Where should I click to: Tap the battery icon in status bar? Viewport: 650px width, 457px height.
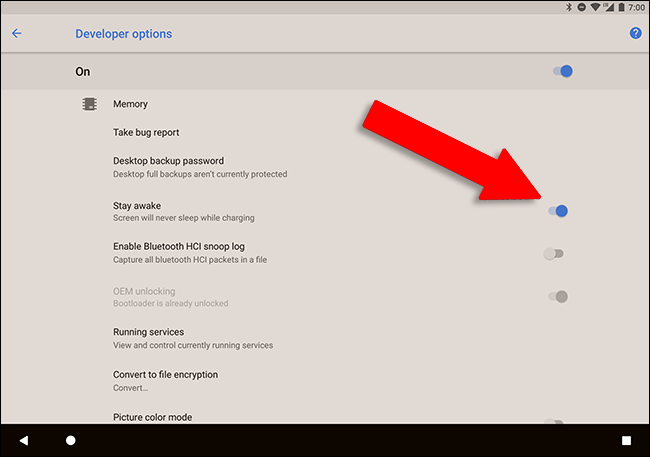click(620, 7)
